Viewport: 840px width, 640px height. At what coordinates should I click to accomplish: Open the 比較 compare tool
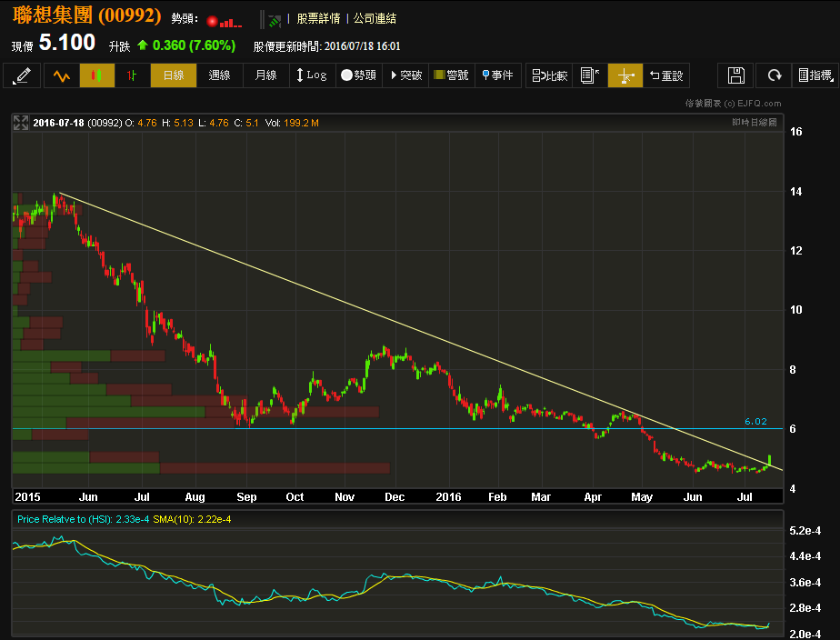pyautogui.click(x=549, y=75)
